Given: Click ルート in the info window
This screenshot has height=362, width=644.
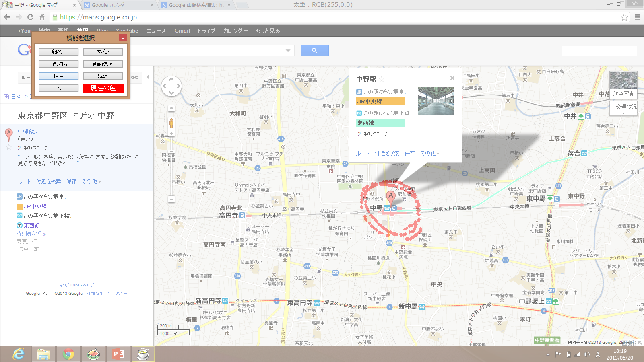Looking at the screenshot, I should [362, 153].
